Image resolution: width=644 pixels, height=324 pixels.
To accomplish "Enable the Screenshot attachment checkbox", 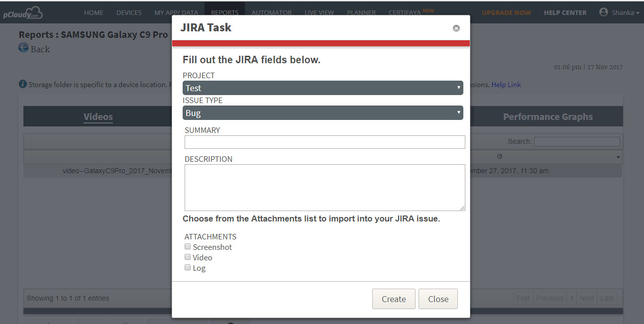I will (188, 246).
